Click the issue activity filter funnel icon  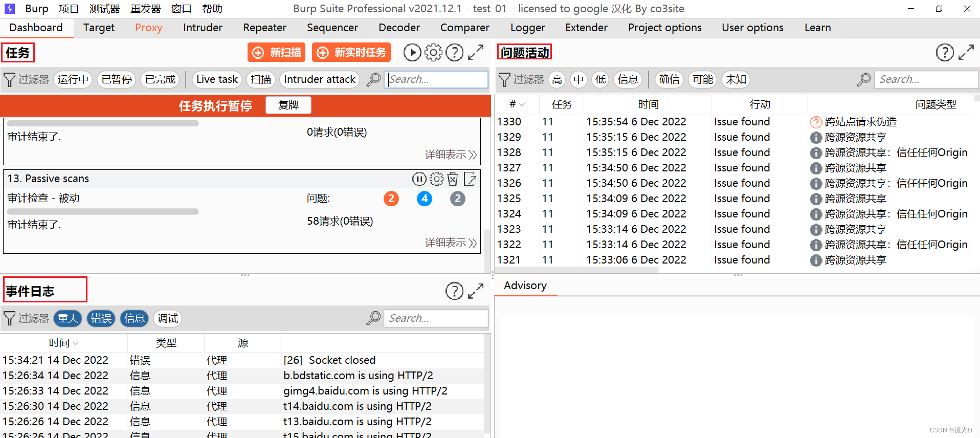(x=504, y=80)
